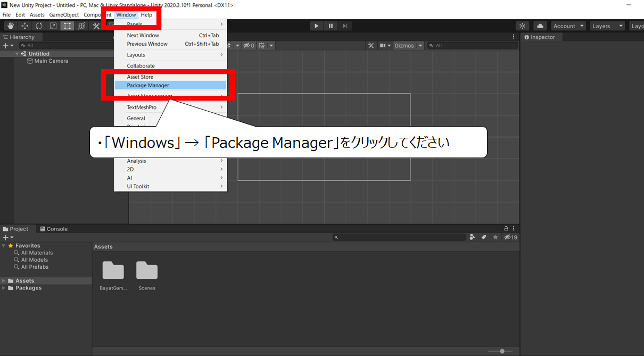Open the GameObject menu
Screen dimensions: 644x356
tap(64, 15)
